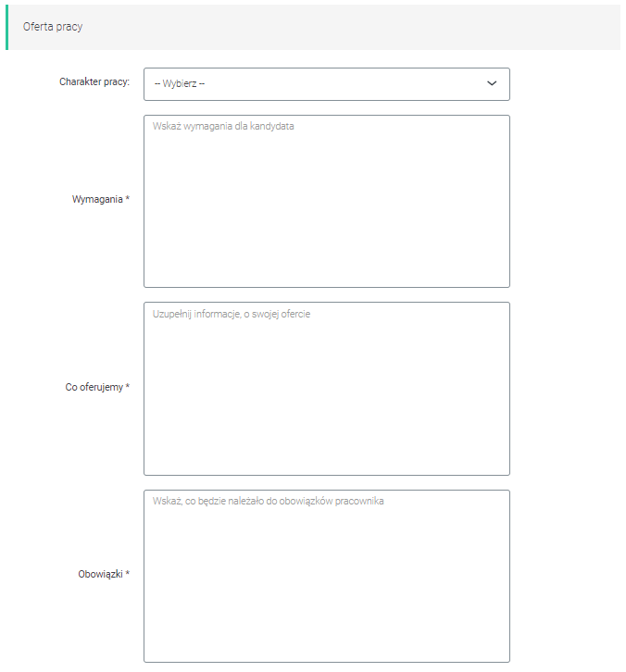Screen dimensions: 626x672
Task: Click the 'Obowiązki *' field label
Action: 103,574
